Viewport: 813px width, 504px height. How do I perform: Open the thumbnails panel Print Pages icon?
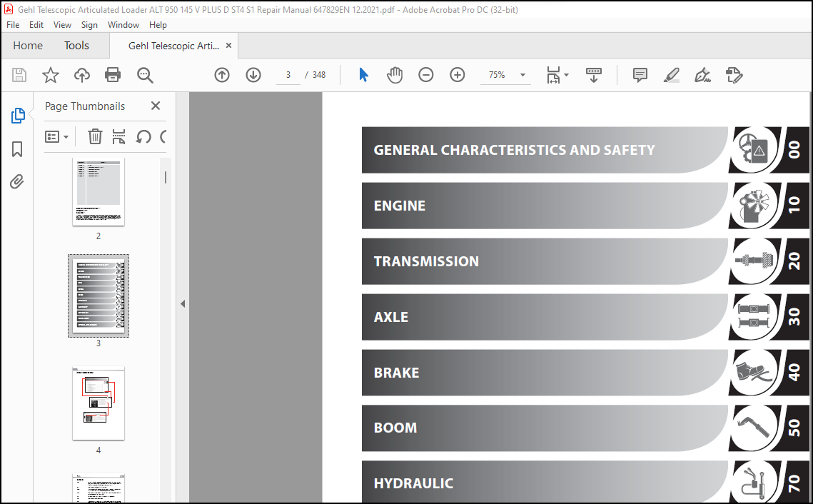(x=118, y=137)
